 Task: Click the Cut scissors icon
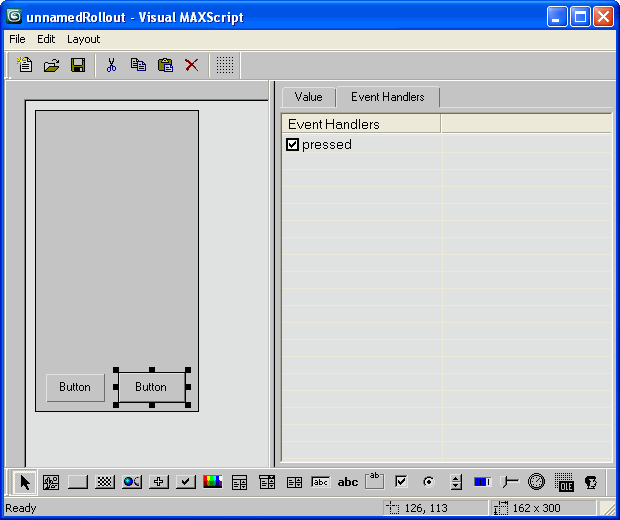[112, 65]
